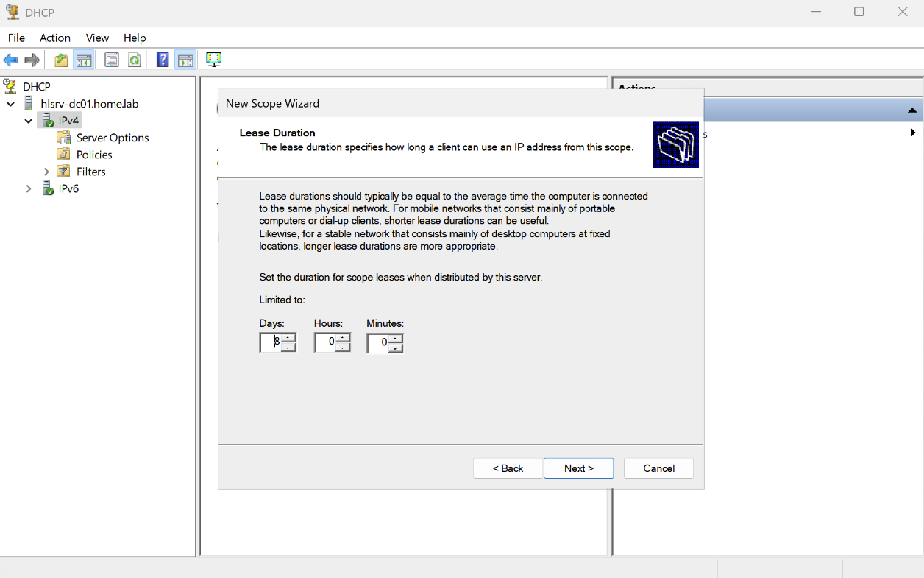
Task: Click the Up One Level folder icon
Action: [x=61, y=60]
